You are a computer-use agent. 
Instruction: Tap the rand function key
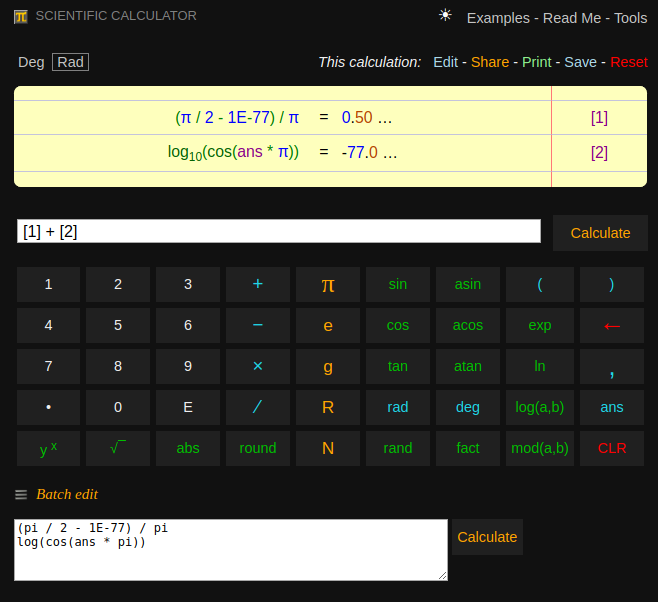pos(397,448)
